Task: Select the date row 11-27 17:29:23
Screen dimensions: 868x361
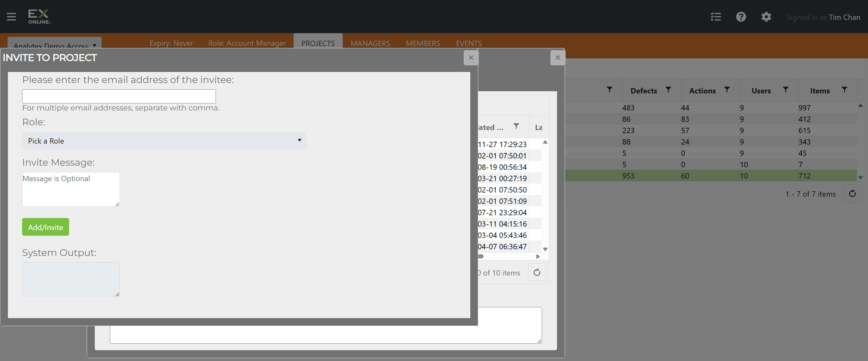Action: pyautogui.click(x=509, y=144)
